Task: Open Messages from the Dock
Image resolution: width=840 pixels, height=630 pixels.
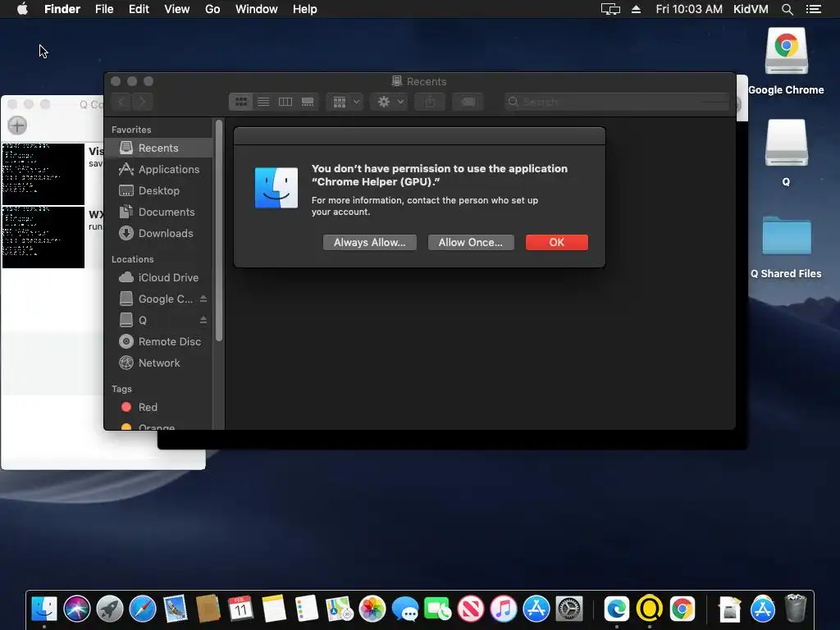Action: coord(405,609)
